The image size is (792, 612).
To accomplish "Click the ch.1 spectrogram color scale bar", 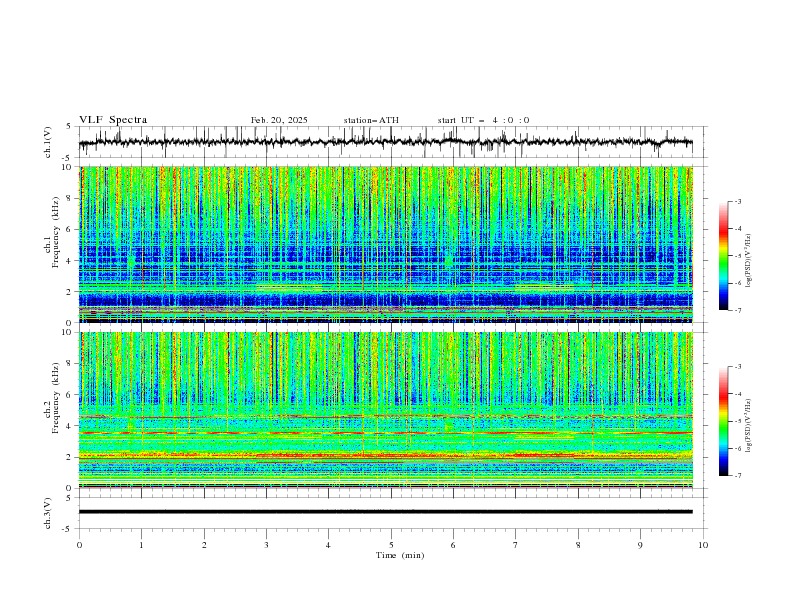I will click(723, 256).
